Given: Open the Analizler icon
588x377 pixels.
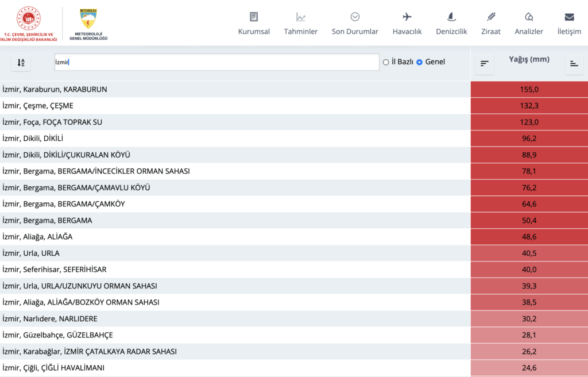Looking at the screenshot, I should coord(529,17).
